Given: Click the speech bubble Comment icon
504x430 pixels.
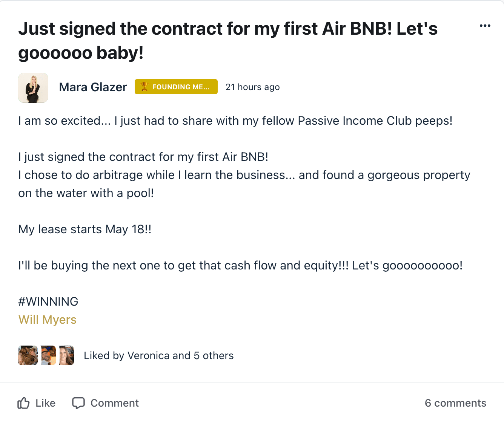Looking at the screenshot, I should pyautogui.click(x=78, y=403).
